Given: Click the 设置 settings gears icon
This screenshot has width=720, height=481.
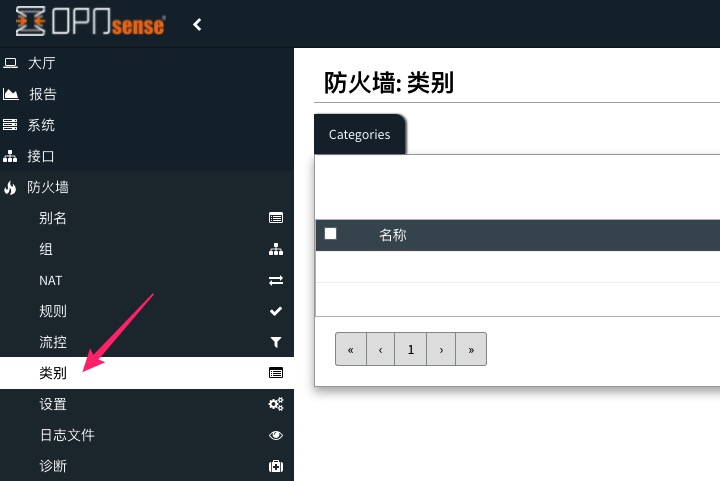Looking at the screenshot, I should coord(276,404).
